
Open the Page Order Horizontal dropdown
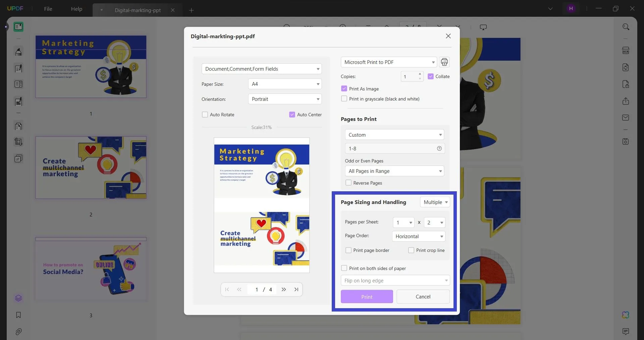pyautogui.click(x=419, y=236)
